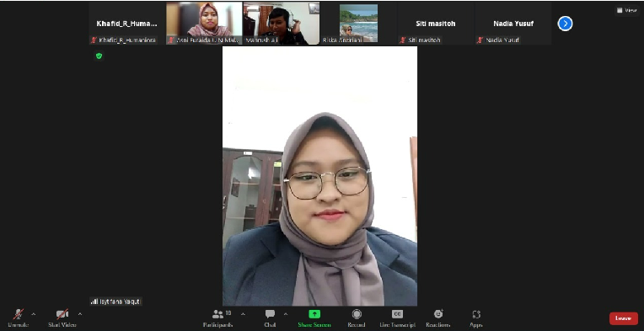644x331 pixels.
Task: Select the Siti masitoh participant tile
Action: (x=436, y=24)
